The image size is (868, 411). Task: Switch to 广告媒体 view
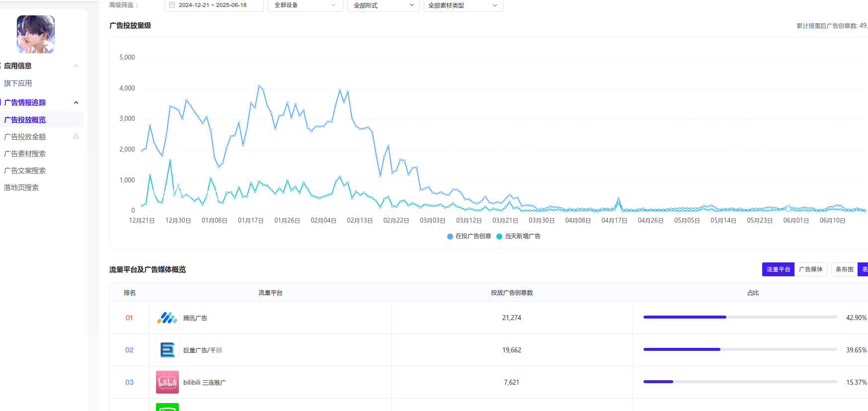[x=810, y=269]
